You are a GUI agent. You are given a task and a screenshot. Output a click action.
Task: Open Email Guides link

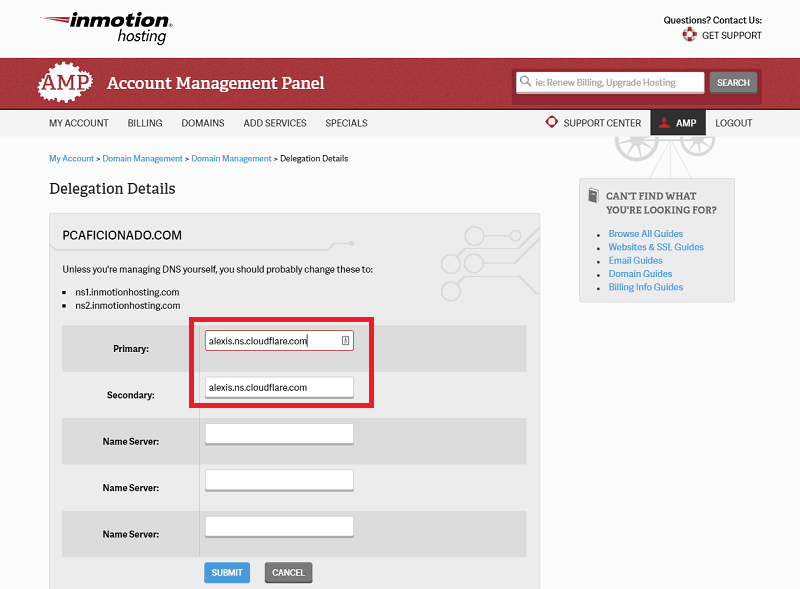pyautogui.click(x=635, y=260)
